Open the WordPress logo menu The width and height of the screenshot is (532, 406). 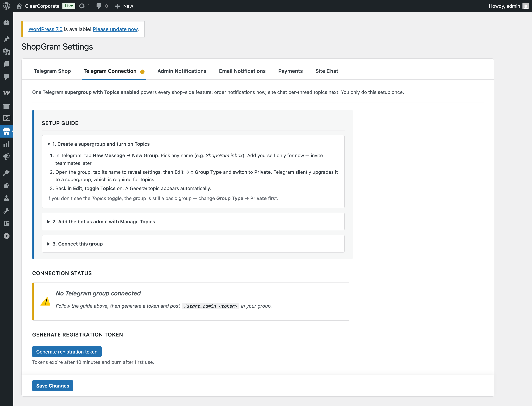[6, 6]
